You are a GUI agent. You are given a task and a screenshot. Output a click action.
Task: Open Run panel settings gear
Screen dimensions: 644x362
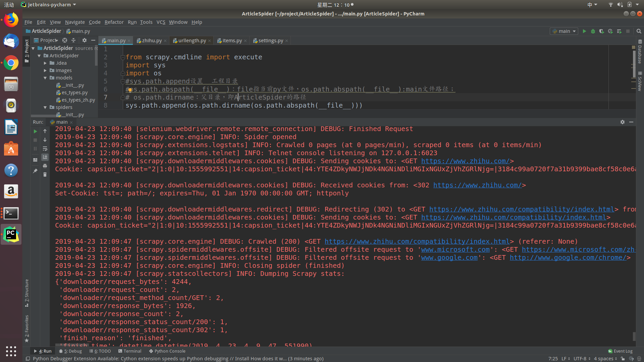623,122
